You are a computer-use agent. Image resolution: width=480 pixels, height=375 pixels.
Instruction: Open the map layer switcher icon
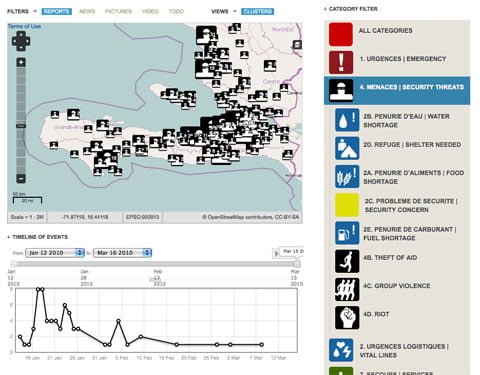[297, 44]
